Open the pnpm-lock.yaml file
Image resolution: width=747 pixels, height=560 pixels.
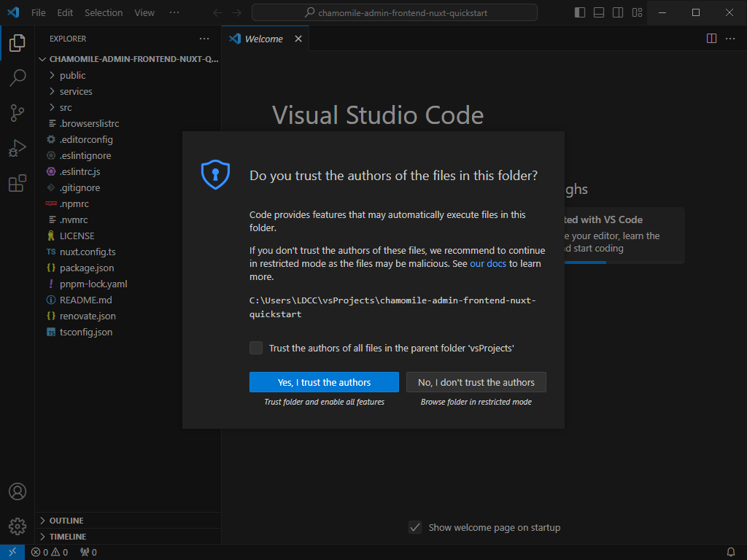[128, 284]
